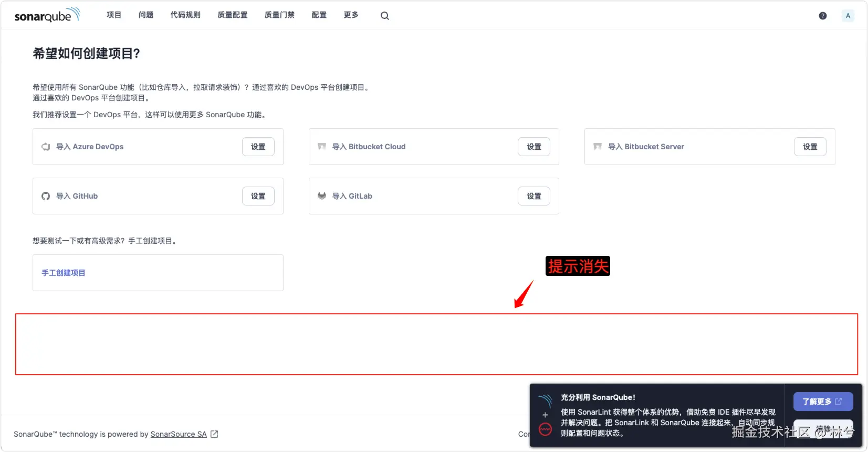This screenshot has width=868, height=452.
Task: Open the user avatar A menu
Action: (848, 16)
